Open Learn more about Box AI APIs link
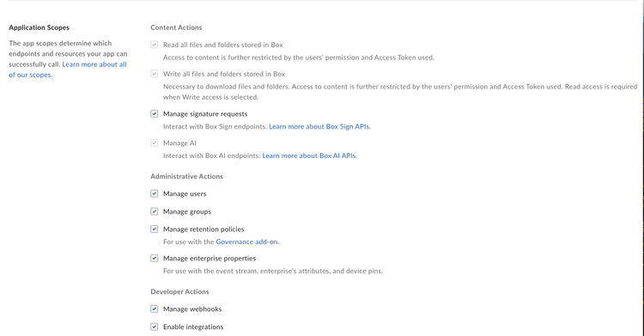Image resolution: width=644 pixels, height=336 pixels. click(x=309, y=156)
